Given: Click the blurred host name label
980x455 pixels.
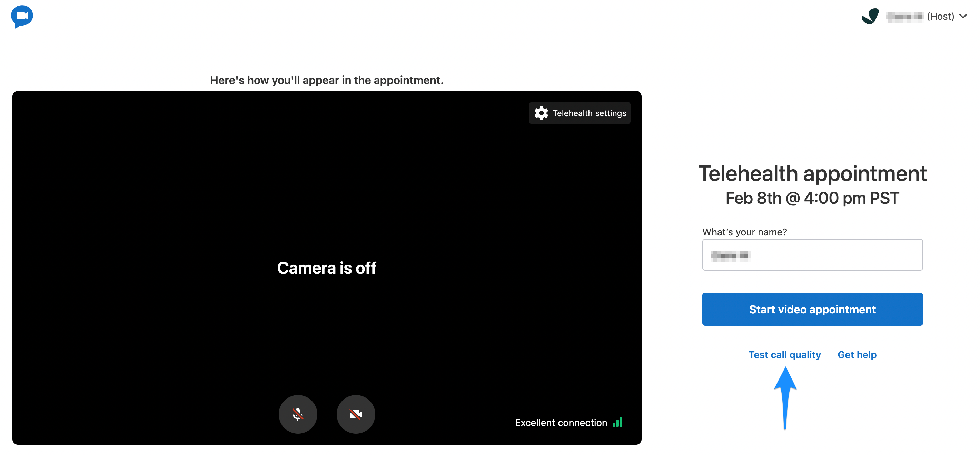Looking at the screenshot, I should (x=905, y=17).
